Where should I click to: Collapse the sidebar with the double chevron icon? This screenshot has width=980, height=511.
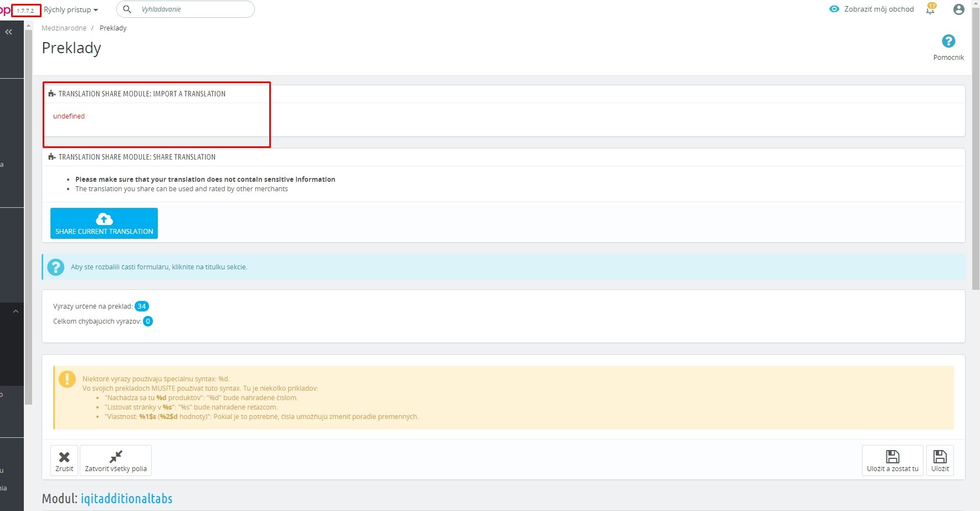[8, 32]
